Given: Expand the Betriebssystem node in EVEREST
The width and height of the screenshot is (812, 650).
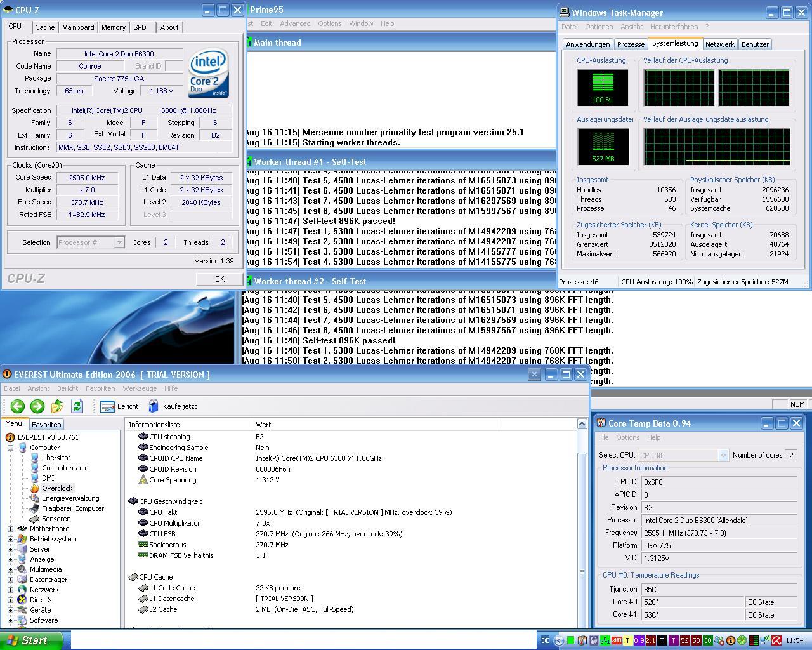Looking at the screenshot, I should coord(10,539).
